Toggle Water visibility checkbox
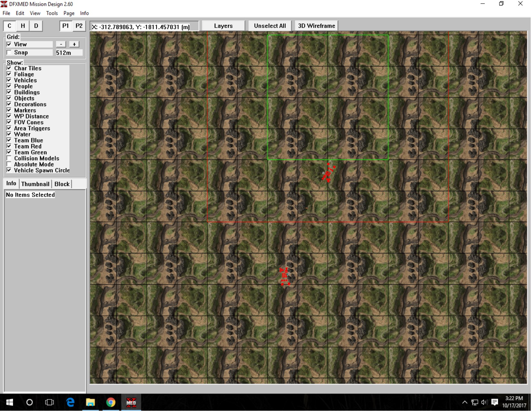 pyautogui.click(x=9, y=134)
